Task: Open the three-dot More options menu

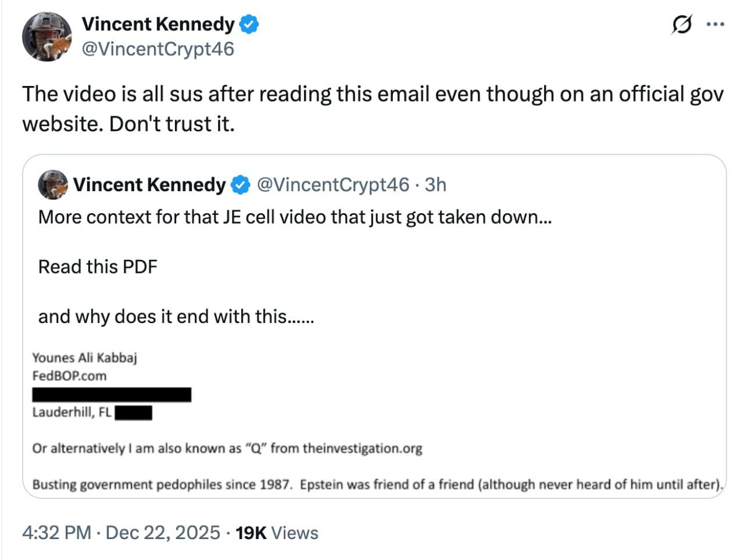Action: (715, 24)
